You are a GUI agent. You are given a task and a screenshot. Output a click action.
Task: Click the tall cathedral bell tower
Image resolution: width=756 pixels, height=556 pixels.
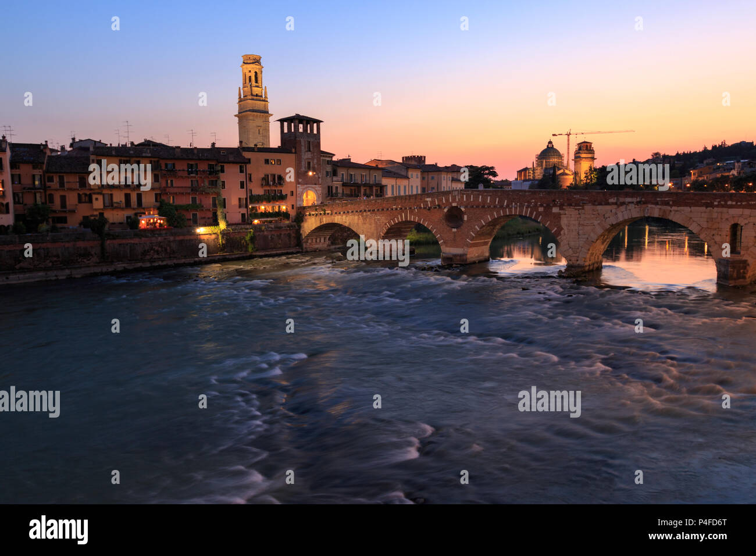pos(253,101)
